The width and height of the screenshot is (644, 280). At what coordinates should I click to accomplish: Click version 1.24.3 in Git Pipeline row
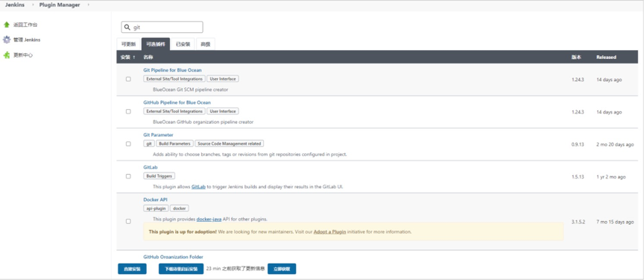(578, 80)
